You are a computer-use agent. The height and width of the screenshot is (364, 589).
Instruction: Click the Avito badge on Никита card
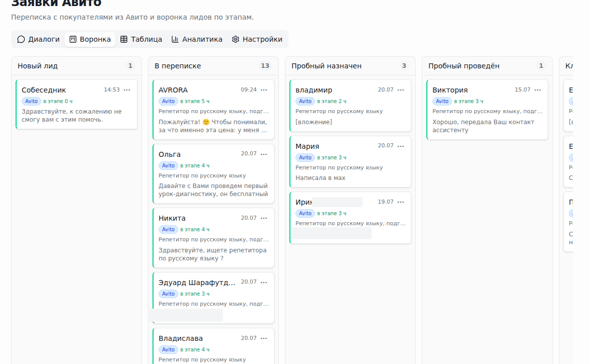[x=168, y=229]
